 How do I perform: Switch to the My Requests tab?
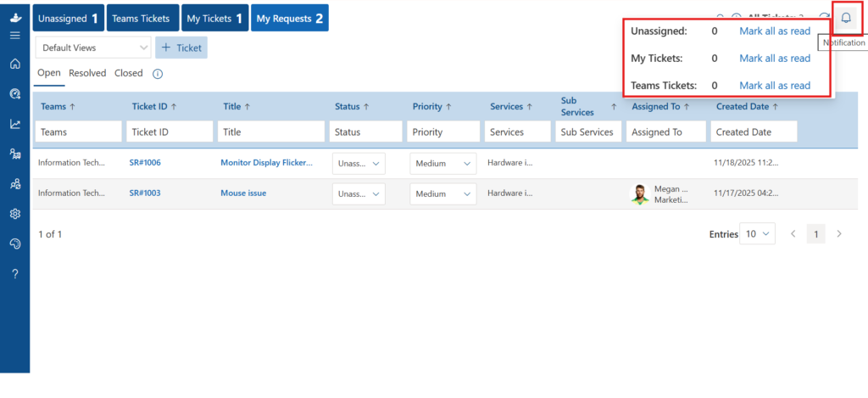[x=289, y=18]
